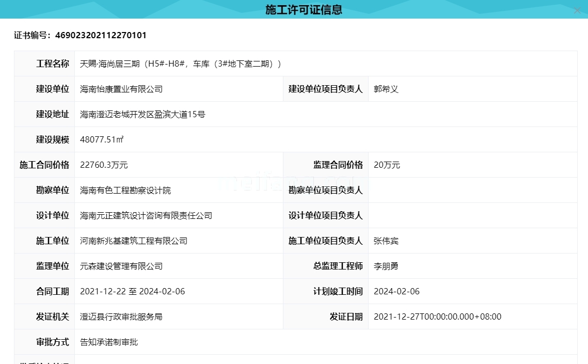
Task: Click the 施工单位项目负责人 label
Action: point(326,241)
